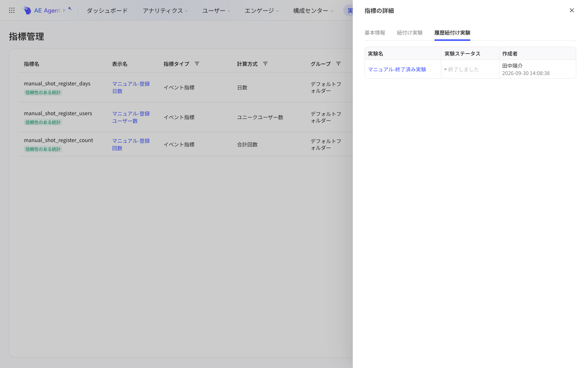The width and height of the screenshot is (588, 368).
Task: Click the manual_shot_register_days metric name
Action: pos(57,84)
